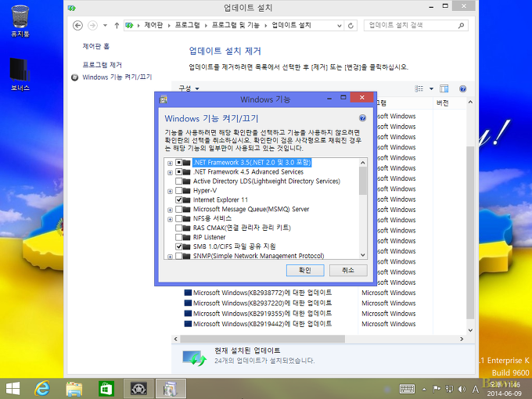This screenshot has height=399, width=532.
Task: Expand the NFS용 서비스 node
Action: 170,219
